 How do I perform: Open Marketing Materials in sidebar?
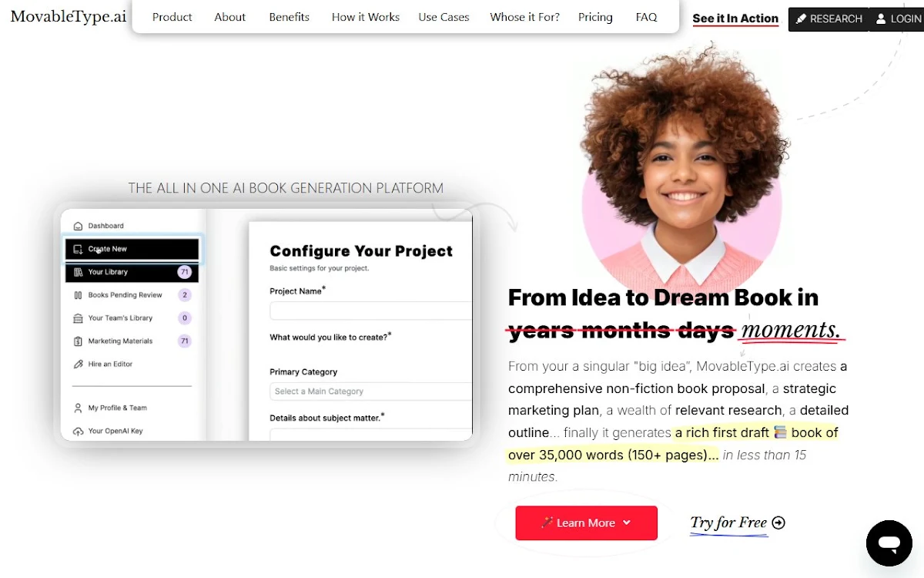(120, 341)
